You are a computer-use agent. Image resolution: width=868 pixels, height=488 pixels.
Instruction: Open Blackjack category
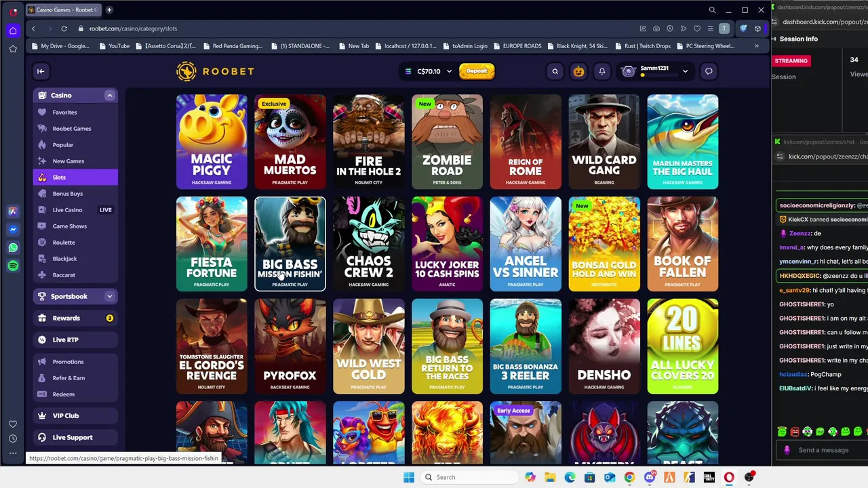pos(75,258)
